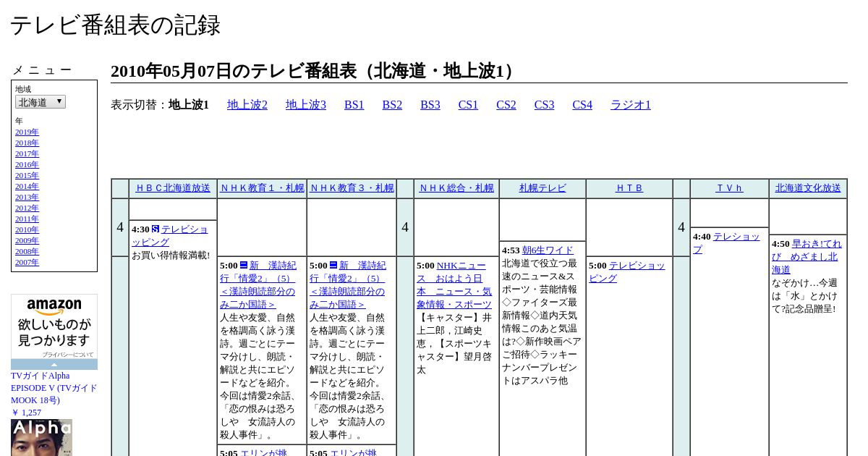This screenshot has height=456, width=868.
Task: Open ＮＨＫ教育３・札幌 channel header
Action: pos(352,188)
